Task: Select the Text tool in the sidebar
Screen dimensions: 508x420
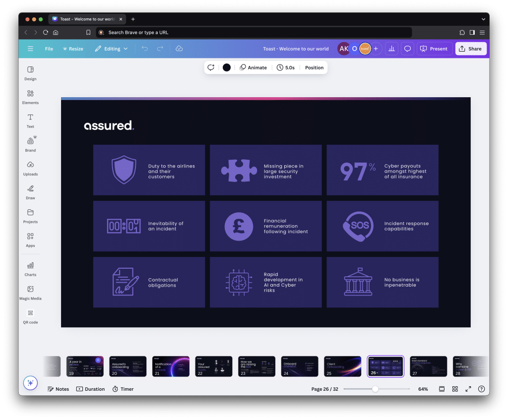Action: click(30, 120)
